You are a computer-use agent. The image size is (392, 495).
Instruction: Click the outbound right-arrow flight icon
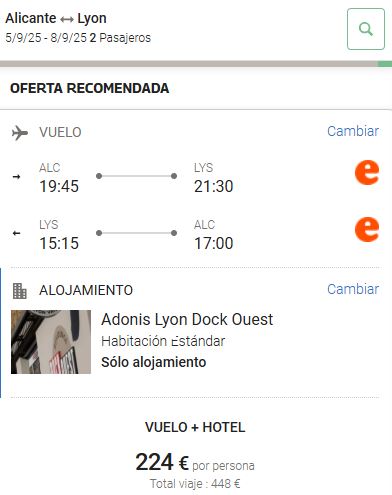click(16, 177)
